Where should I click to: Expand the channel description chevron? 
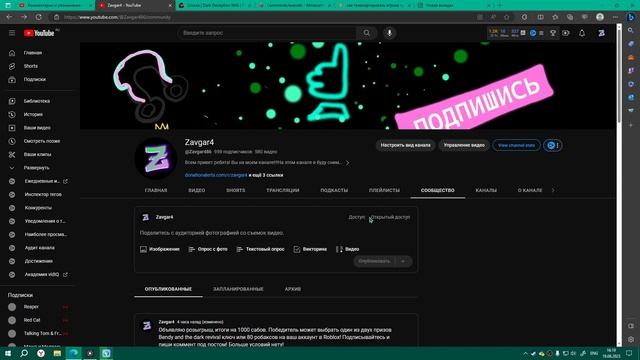click(x=347, y=163)
